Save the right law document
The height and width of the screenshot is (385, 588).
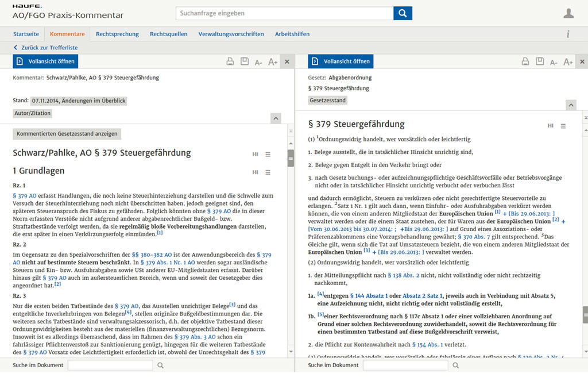(x=540, y=61)
